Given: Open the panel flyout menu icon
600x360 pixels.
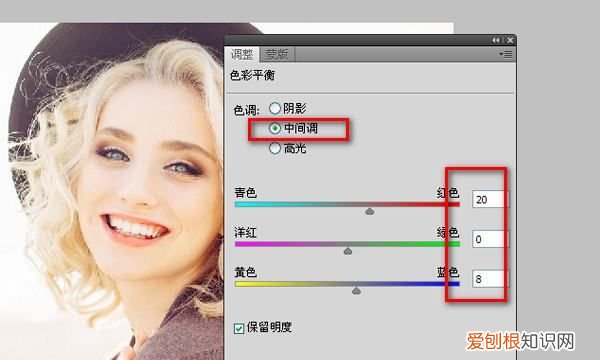Looking at the screenshot, I should [x=506, y=55].
